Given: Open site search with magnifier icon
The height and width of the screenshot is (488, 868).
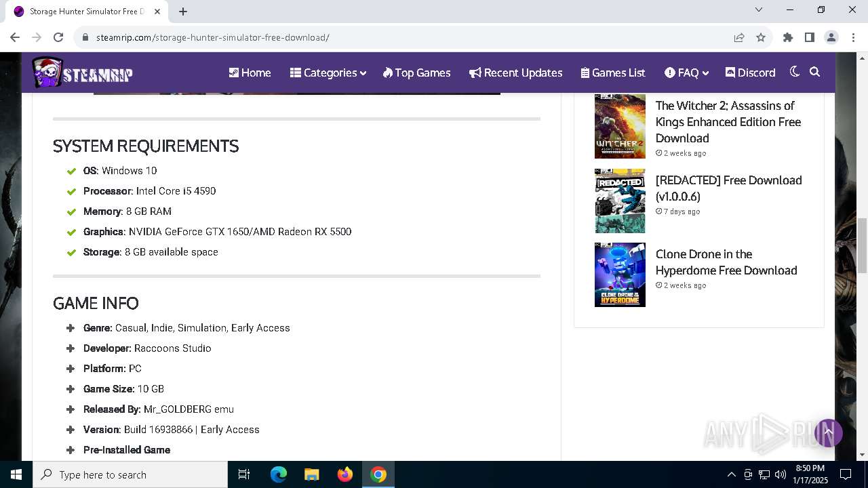Looking at the screenshot, I should 815,72.
